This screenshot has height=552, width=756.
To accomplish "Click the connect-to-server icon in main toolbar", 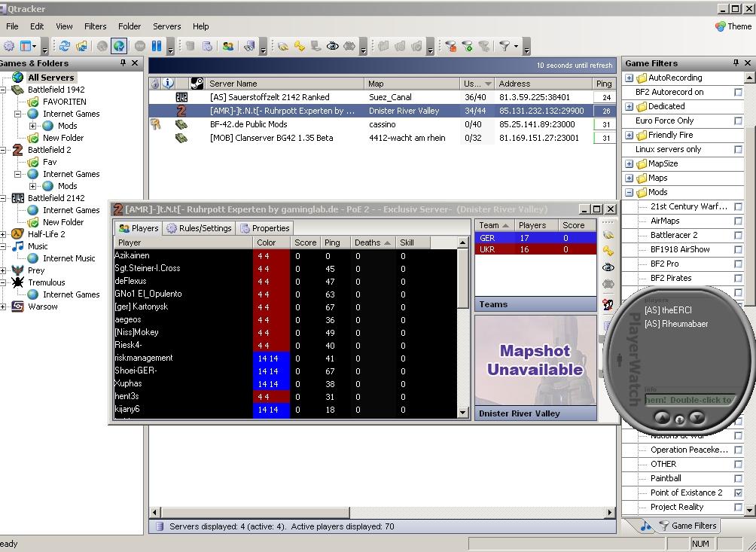I will [283, 46].
